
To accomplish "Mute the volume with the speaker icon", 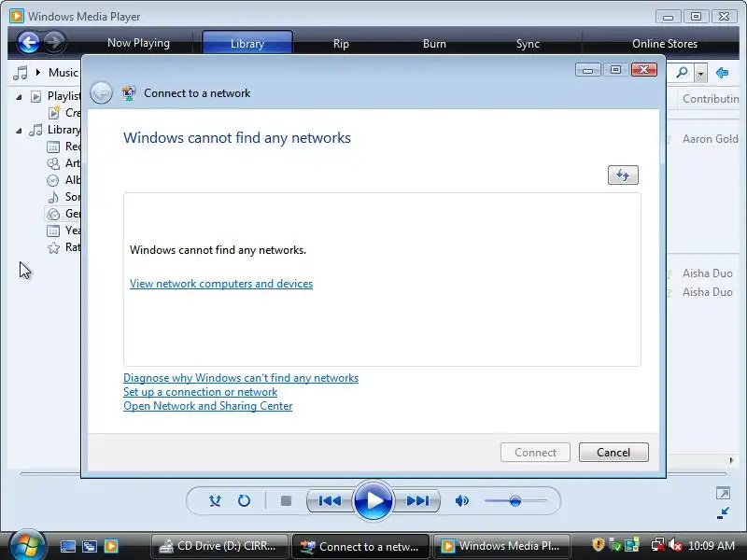I will point(461,500).
